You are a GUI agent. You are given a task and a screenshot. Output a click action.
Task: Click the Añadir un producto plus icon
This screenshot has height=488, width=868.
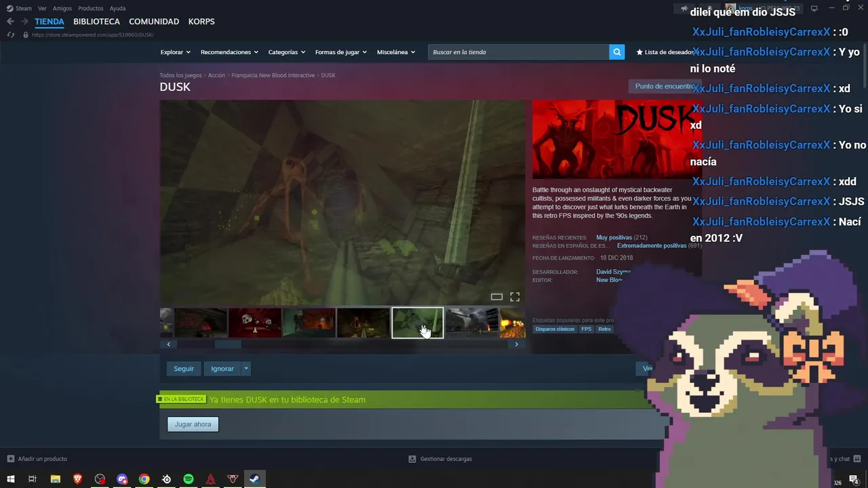tap(11, 459)
